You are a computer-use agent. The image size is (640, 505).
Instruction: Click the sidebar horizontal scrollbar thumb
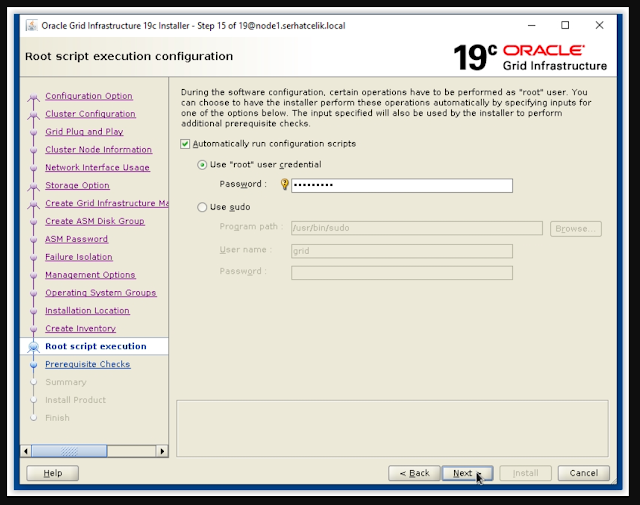[69, 451]
